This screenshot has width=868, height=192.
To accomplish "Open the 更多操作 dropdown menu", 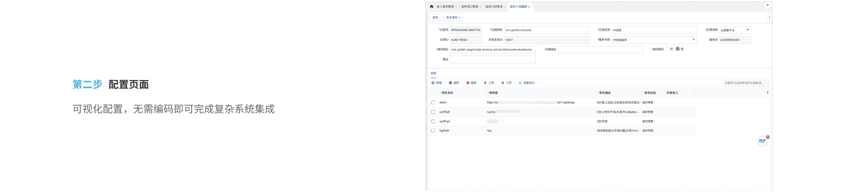I will [x=453, y=17].
